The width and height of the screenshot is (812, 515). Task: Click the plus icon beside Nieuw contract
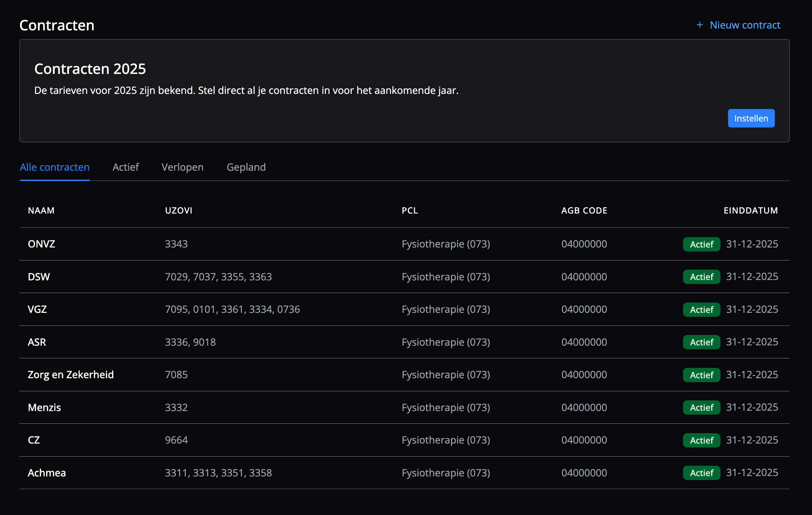[699, 25]
